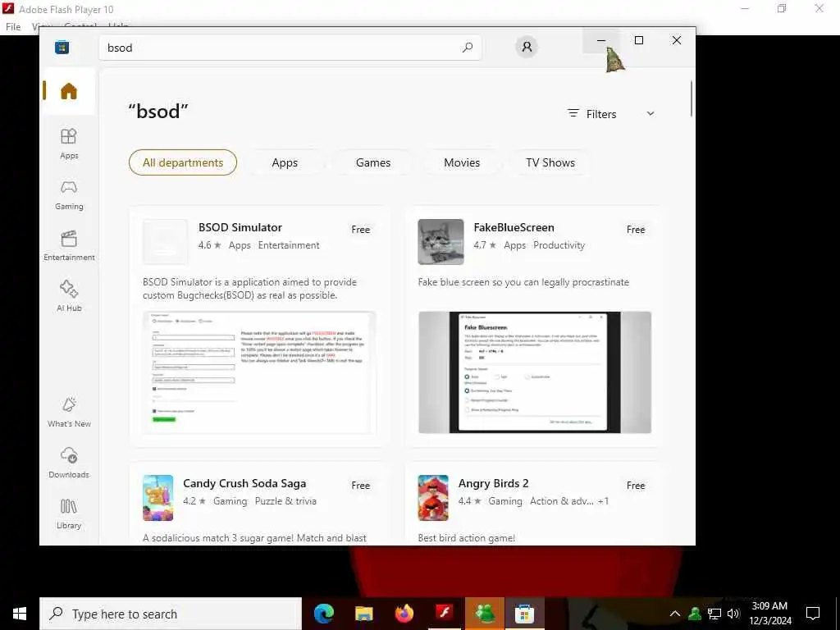Click the 4.6 rating of BSOD Simulator
The image size is (840, 630).
tap(209, 245)
